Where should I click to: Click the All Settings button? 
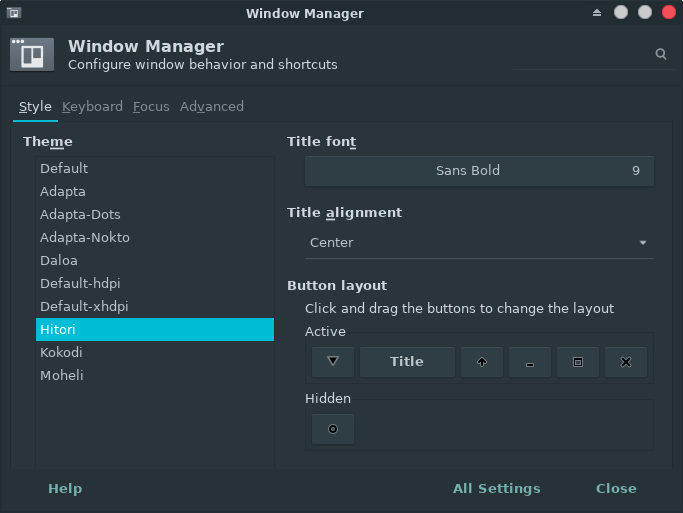(497, 489)
